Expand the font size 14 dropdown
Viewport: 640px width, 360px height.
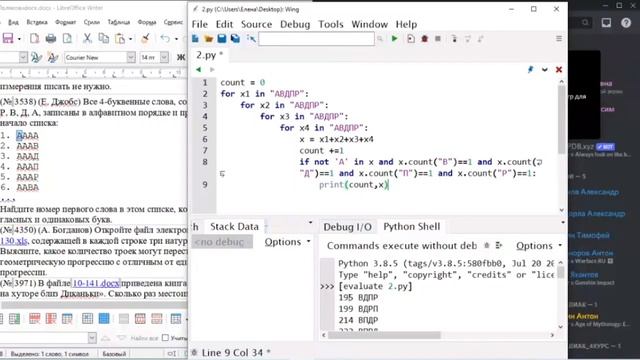point(164,58)
